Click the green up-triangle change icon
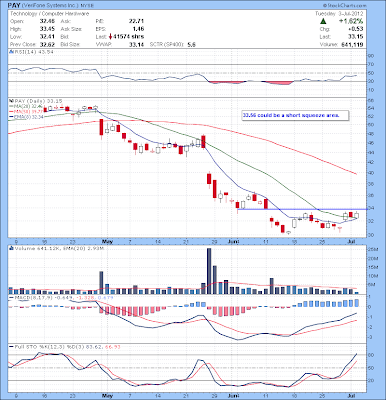386x400 pixels. [323, 21]
